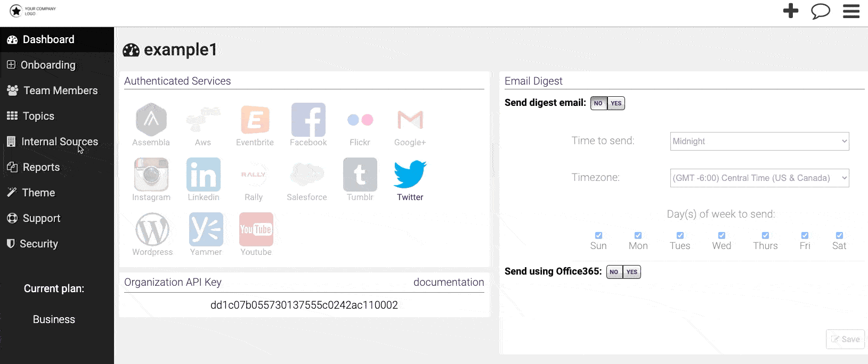The width and height of the screenshot is (868, 364).
Task: Select the Flickr service icon
Action: coord(360,120)
